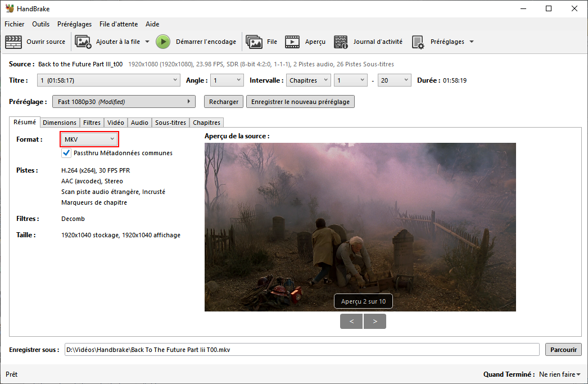Open the Quand Terminé action dropdown
588x384 pixels.
559,374
